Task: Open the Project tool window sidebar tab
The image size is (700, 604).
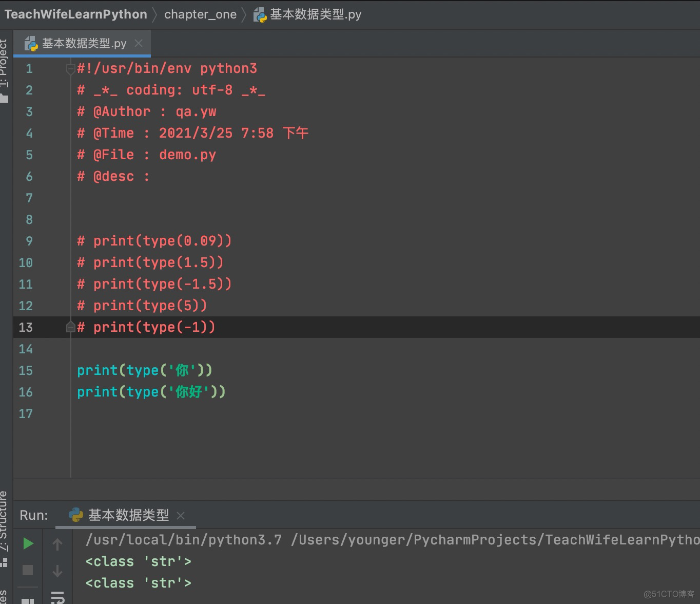Action: coord(4,71)
